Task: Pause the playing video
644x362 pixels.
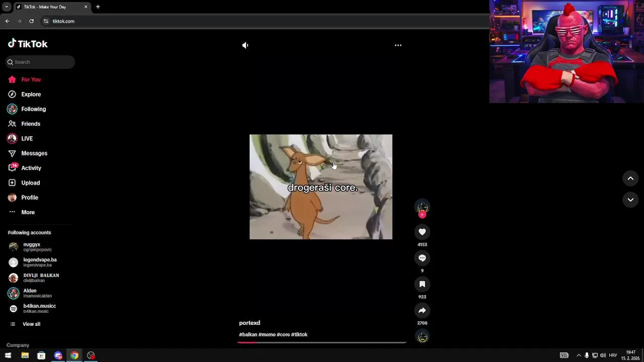Action: pos(321,187)
